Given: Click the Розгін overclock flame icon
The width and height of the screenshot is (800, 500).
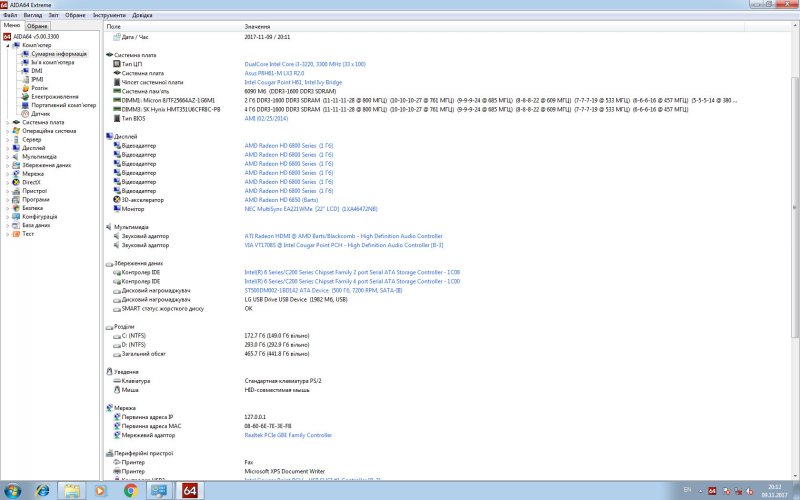Looking at the screenshot, I should pyautogui.click(x=25, y=87).
